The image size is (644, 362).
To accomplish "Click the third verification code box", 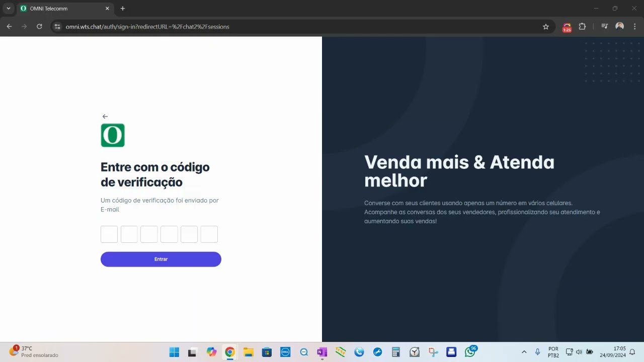I will tap(149, 234).
